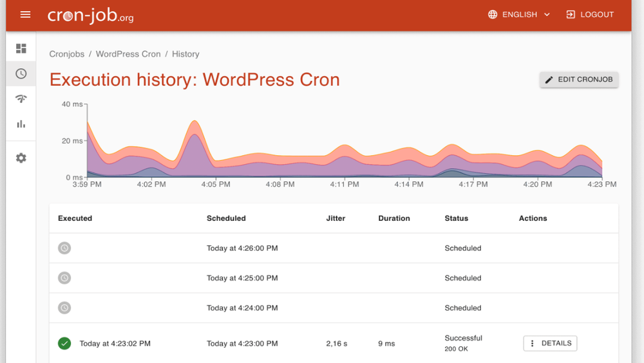Click the History breadcrumb item

(185, 54)
